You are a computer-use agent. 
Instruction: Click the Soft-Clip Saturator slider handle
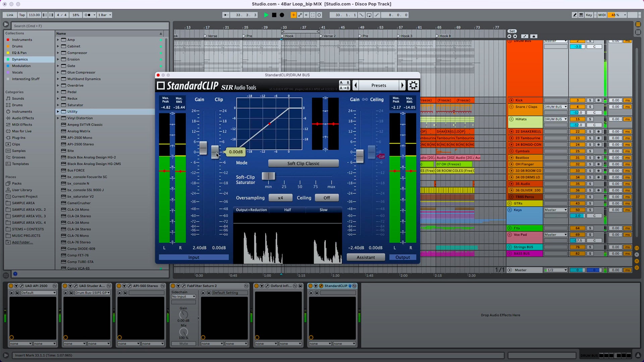click(268, 176)
